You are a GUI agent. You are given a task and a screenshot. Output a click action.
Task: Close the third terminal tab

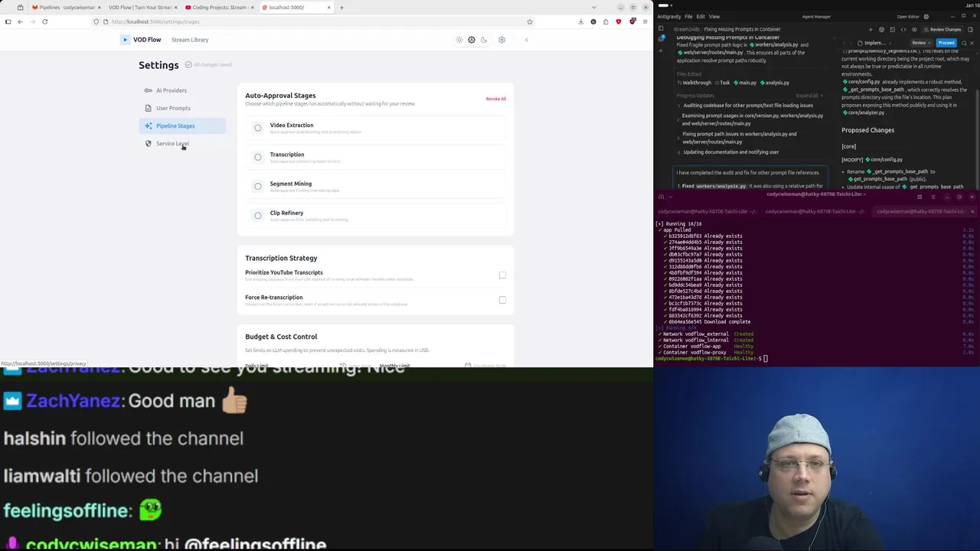point(972,211)
